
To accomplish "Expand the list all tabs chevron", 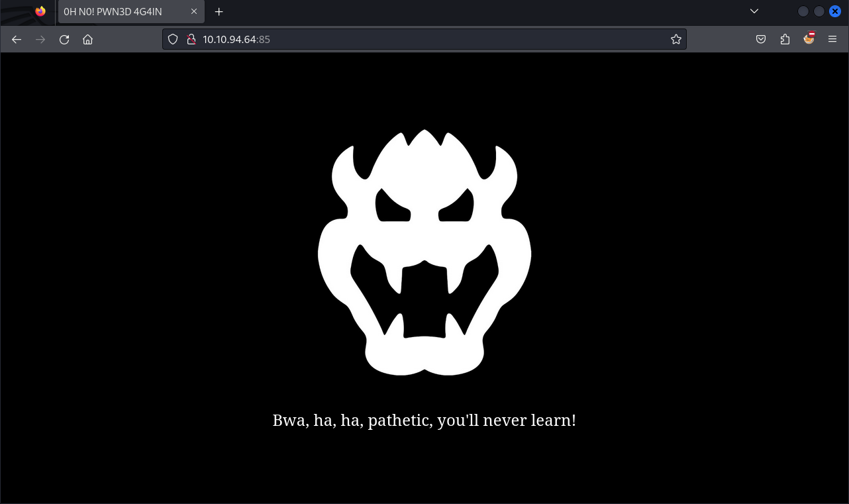I will point(754,11).
